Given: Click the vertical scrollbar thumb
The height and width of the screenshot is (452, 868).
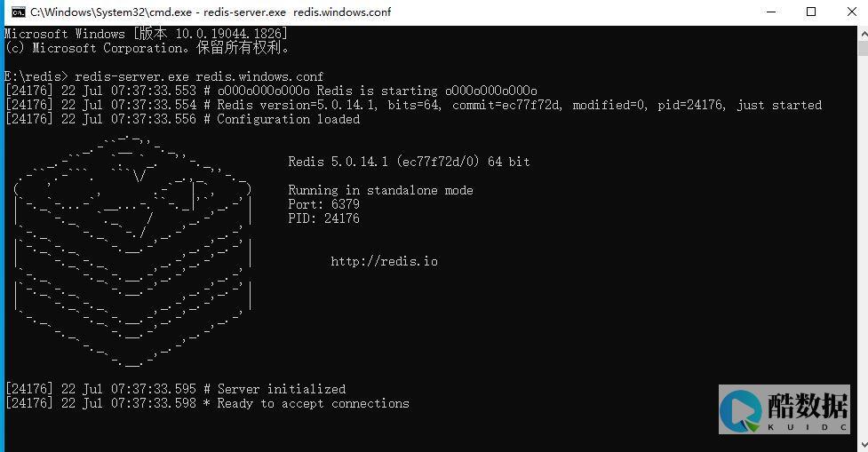Looking at the screenshot, I should tap(863, 48).
